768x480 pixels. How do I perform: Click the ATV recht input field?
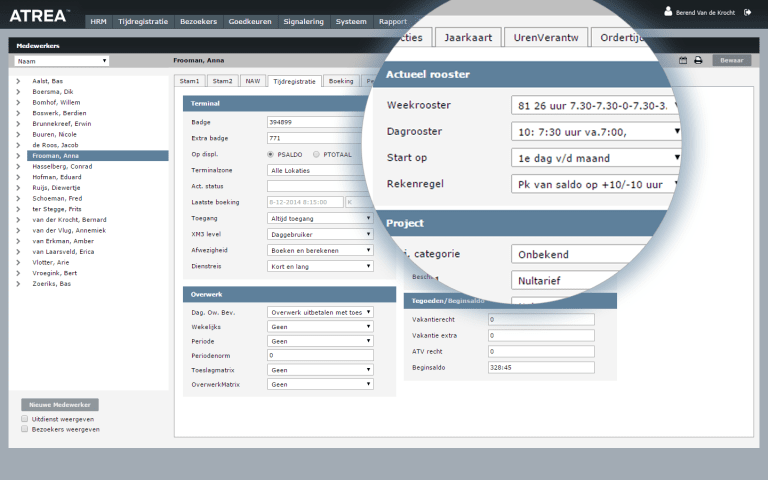(541, 351)
